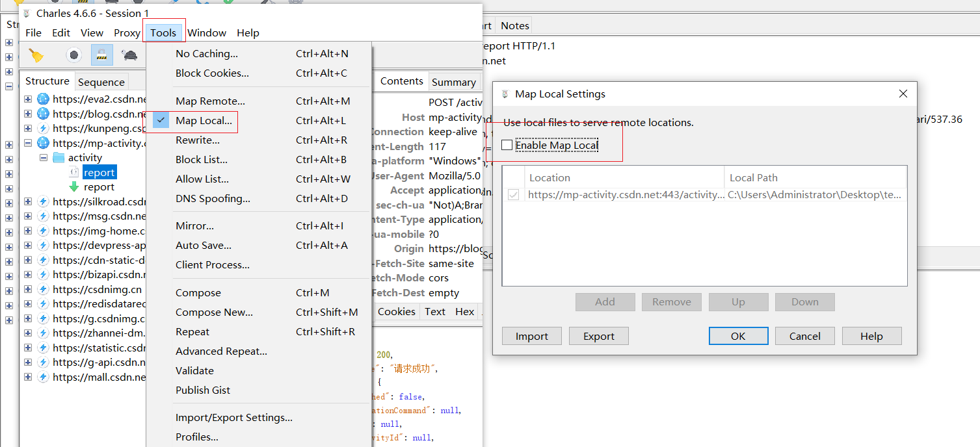Screen dimensions: 980x447
Task: Switch to the Sequence tab
Action: [101, 82]
